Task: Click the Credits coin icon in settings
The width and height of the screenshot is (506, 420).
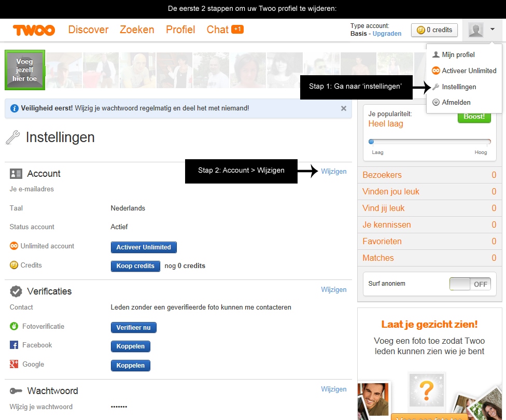Action: click(14, 265)
